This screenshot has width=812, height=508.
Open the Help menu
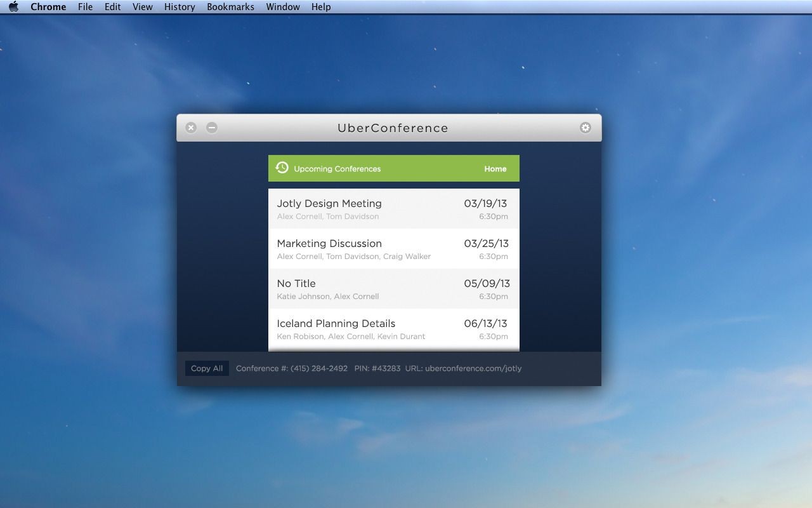click(321, 7)
